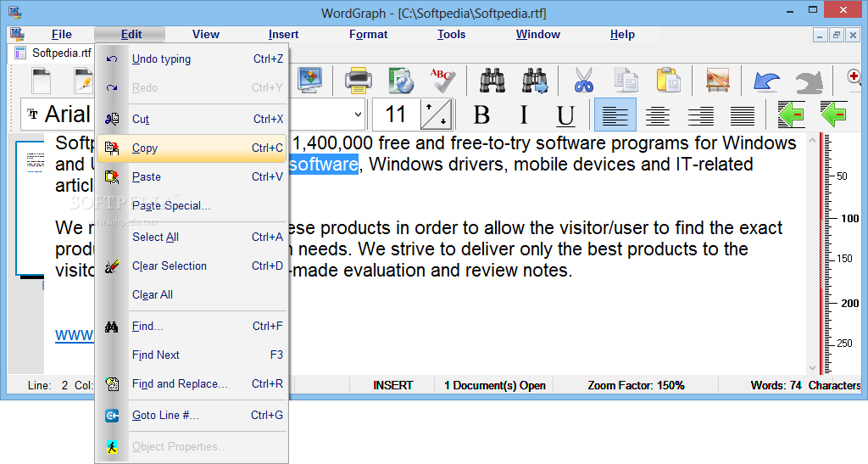Toggle Italic formatting
The width and height of the screenshot is (868, 464).
(x=524, y=115)
